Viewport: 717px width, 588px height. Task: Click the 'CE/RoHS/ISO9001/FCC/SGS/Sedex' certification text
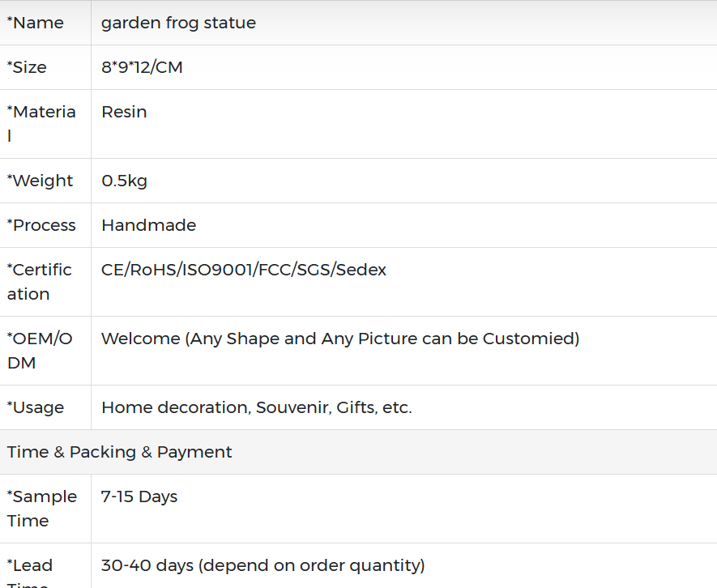point(243,270)
